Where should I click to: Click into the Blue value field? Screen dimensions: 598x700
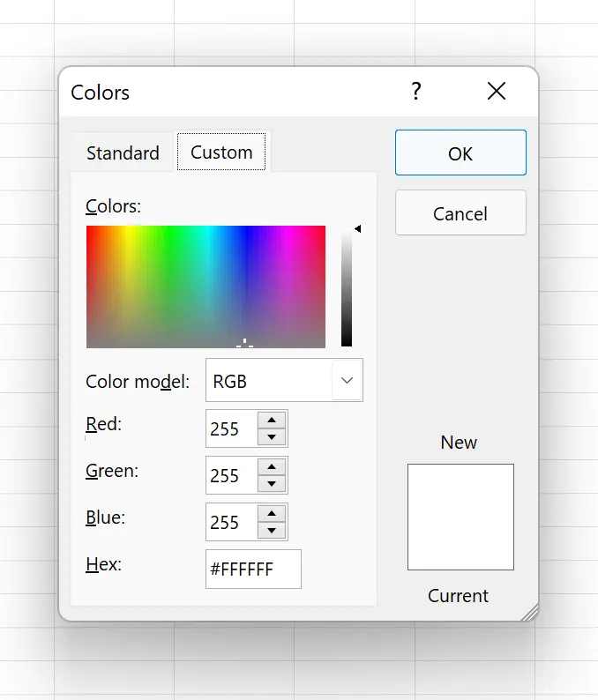coord(231,522)
